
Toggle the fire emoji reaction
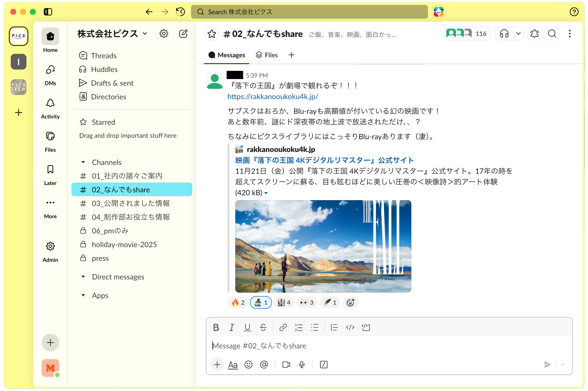[238, 303]
